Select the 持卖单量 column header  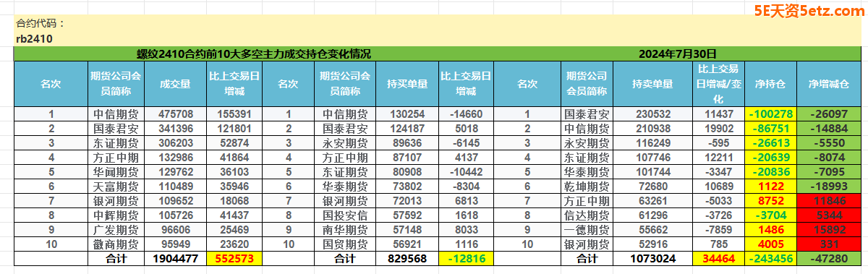[652, 83]
